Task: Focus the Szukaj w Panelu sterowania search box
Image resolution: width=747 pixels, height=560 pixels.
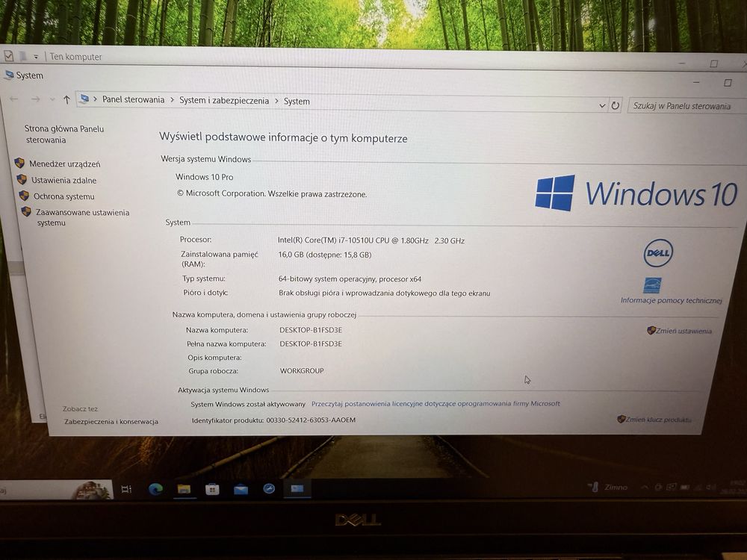Action: pos(686,106)
